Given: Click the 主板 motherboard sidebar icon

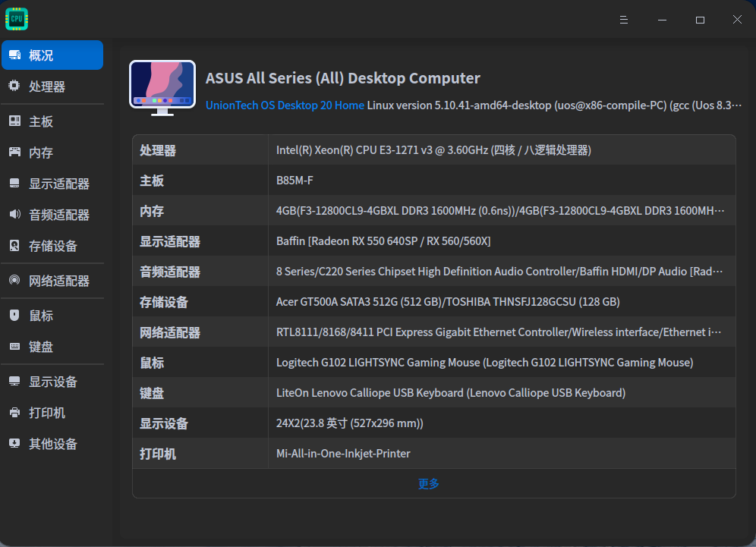Looking at the screenshot, I should point(15,121).
